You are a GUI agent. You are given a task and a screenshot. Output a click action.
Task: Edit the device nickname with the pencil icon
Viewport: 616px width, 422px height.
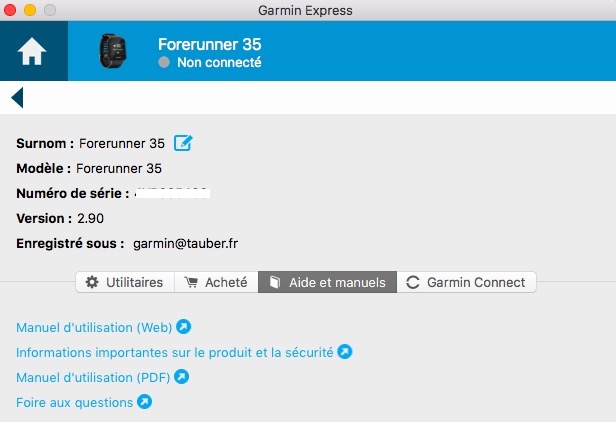[183, 143]
